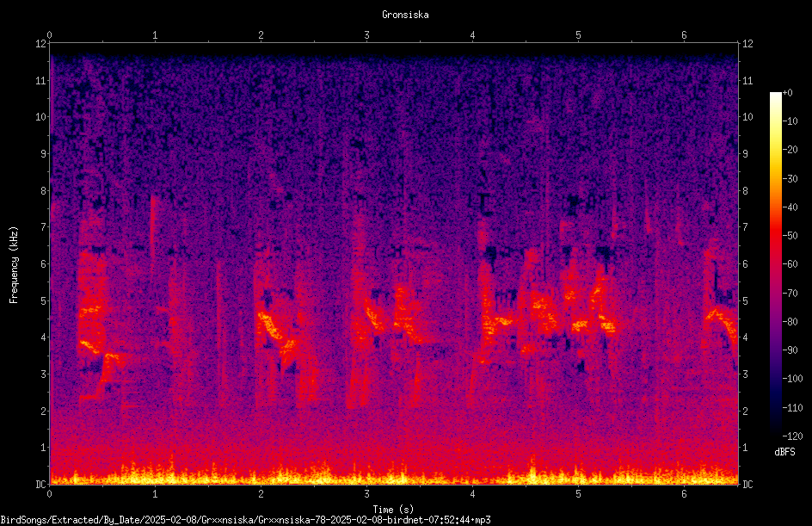Click the 8 kHz label on right axis

pos(745,191)
